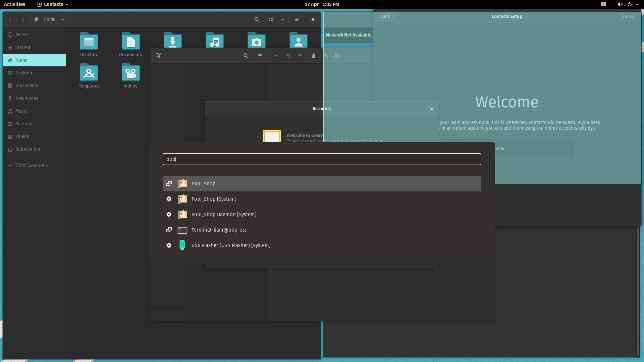
Task: Click the volume icon in the top bar
Action: [620, 4]
